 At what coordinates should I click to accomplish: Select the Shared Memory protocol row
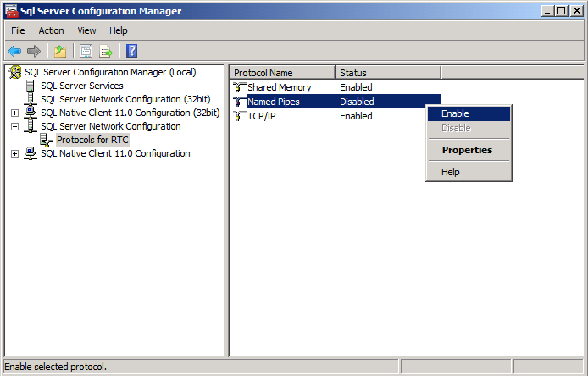(336, 87)
